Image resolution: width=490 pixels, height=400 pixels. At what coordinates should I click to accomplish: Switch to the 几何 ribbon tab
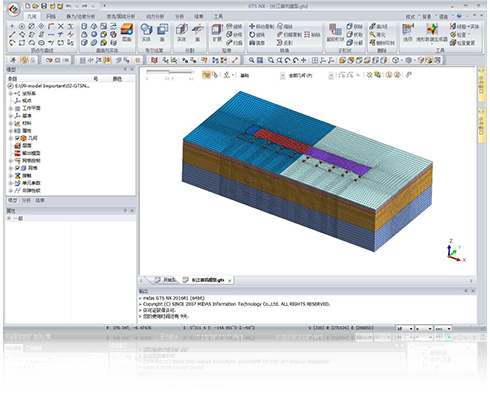pyautogui.click(x=32, y=16)
